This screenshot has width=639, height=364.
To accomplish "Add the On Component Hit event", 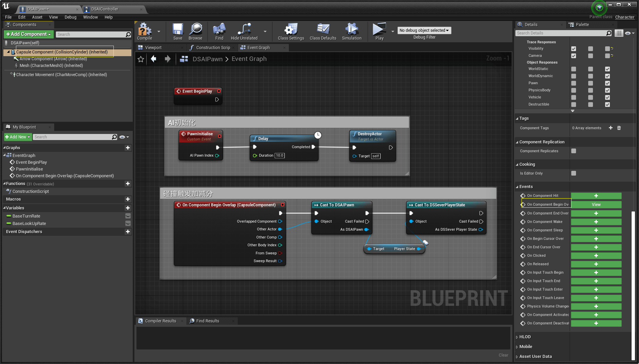I will point(596,196).
